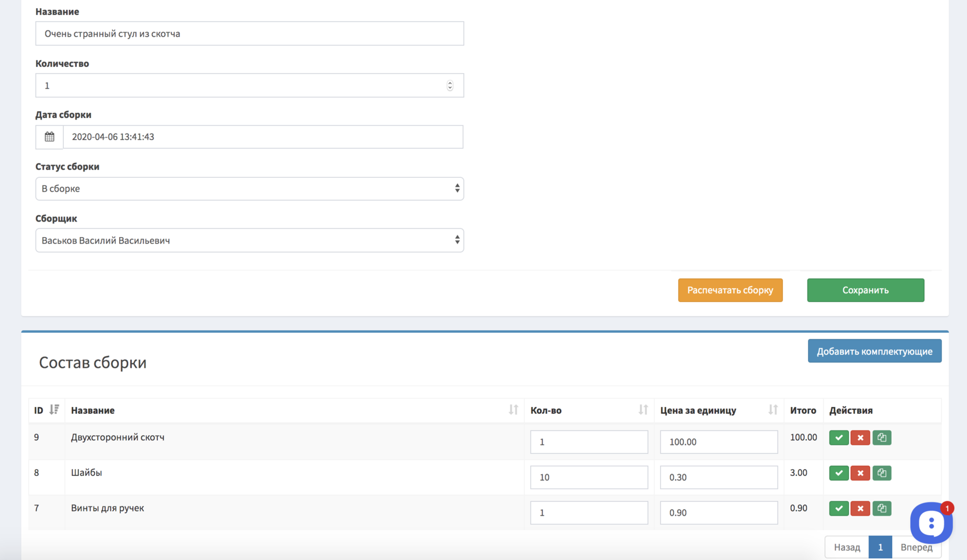This screenshot has height=560, width=967.
Task: Open the Сборщик dropdown
Action: 250,241
